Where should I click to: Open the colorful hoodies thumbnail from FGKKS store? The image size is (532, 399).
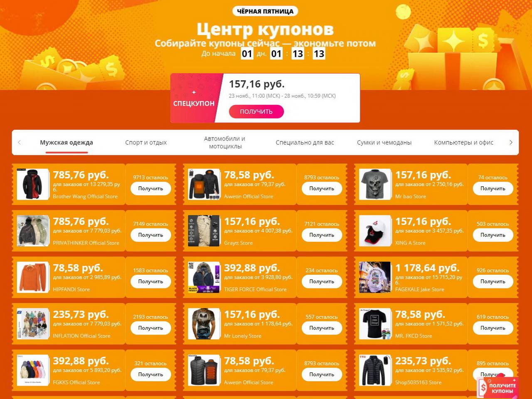(x=33, y=370)
